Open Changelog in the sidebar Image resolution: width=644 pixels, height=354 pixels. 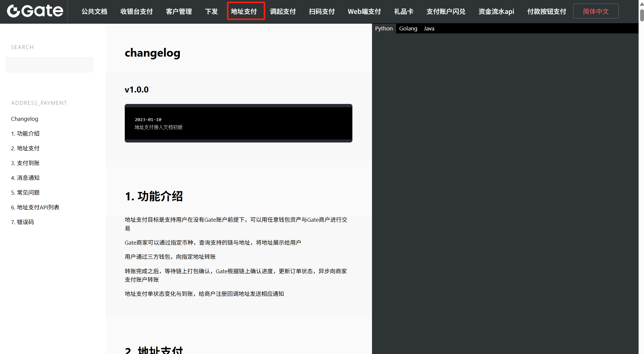click(x=25, y=119)
